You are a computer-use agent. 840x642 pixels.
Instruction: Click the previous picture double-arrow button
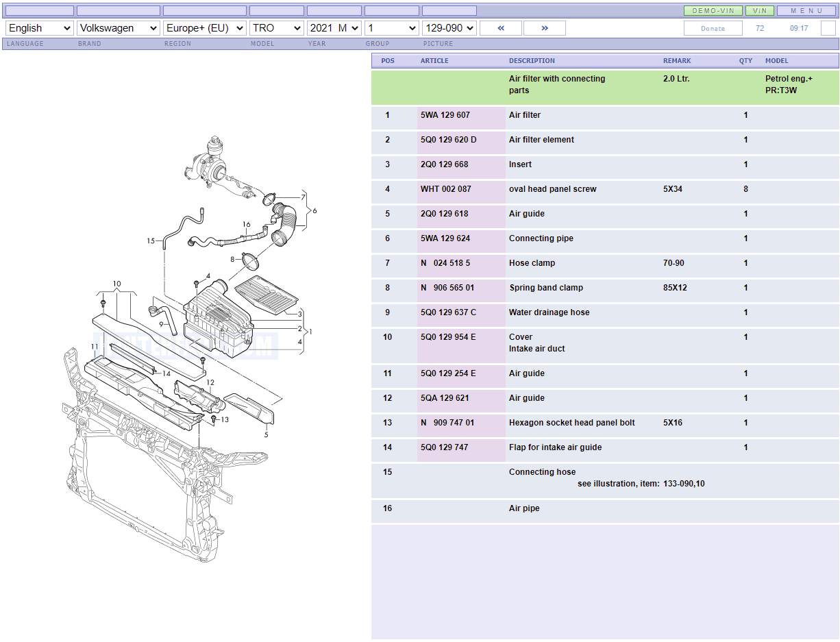[500, 28]
